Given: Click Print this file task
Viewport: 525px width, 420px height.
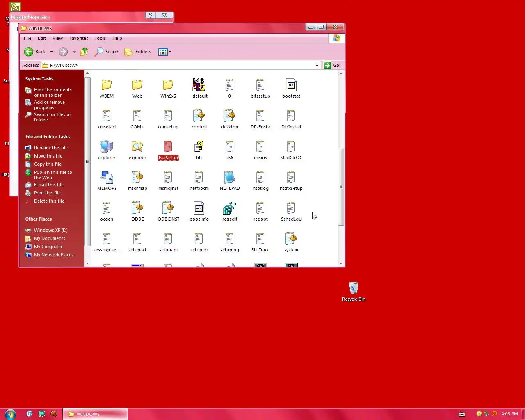Looking at the screenshot, I should coord(47,193).
